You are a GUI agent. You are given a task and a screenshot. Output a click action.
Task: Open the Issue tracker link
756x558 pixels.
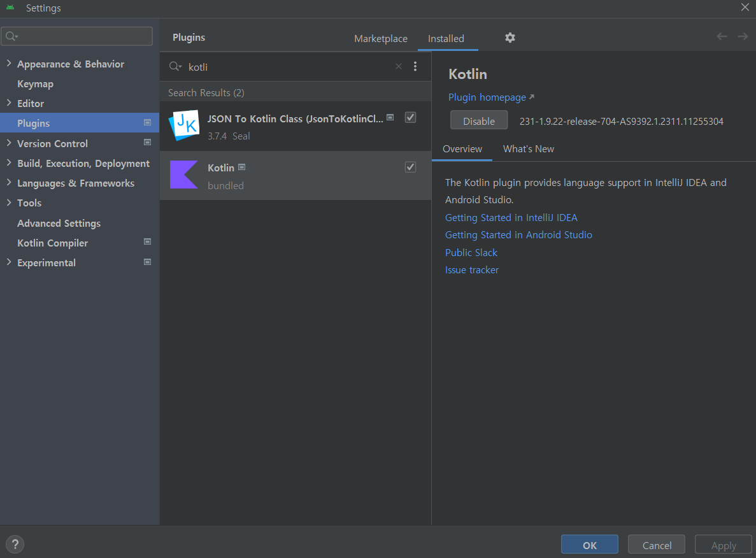click(x=471, y=270)
